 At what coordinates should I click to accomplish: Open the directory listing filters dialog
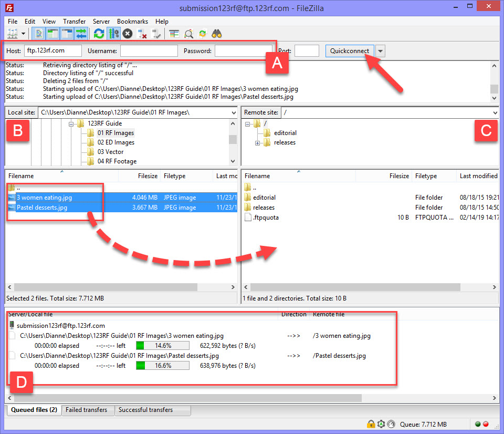174,34
